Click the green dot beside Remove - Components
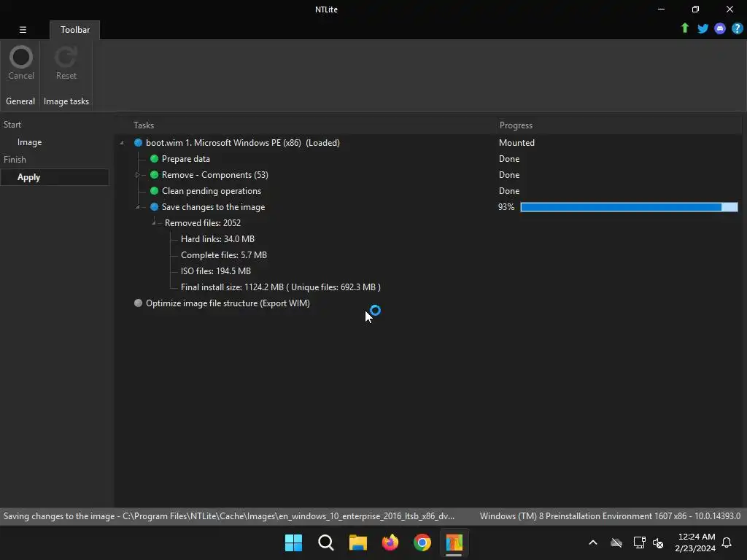The image size is (747, 560). 154,175
